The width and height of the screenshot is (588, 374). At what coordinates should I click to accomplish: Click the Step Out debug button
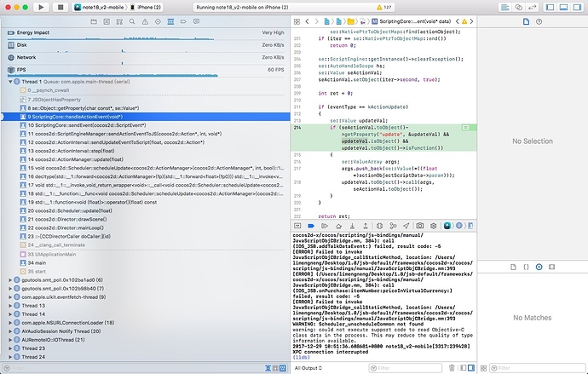(366, 226)
